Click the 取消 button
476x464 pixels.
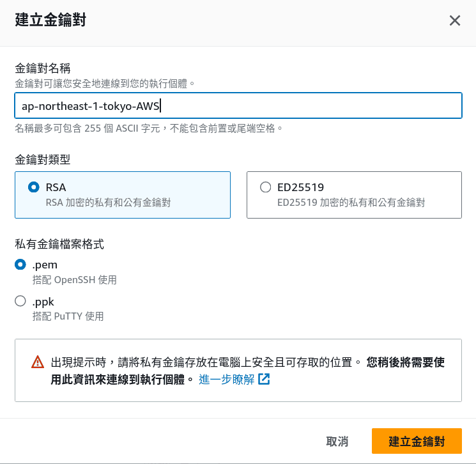pos(337,441)
